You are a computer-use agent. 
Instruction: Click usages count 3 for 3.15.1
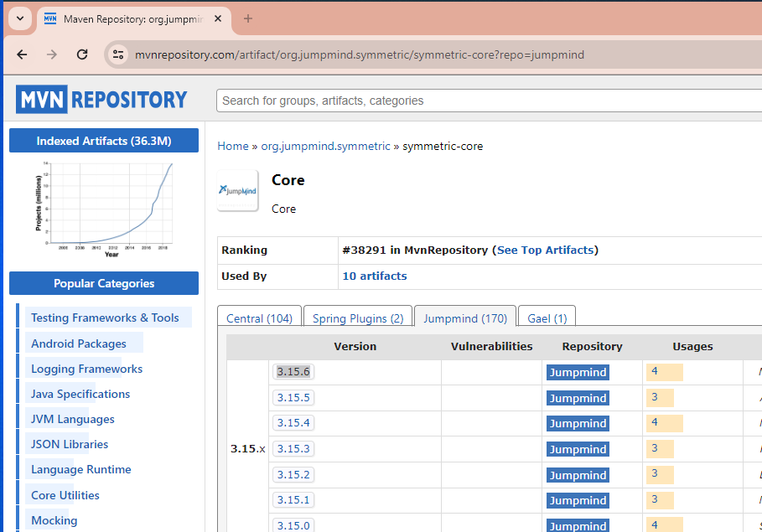coord(655,499)
